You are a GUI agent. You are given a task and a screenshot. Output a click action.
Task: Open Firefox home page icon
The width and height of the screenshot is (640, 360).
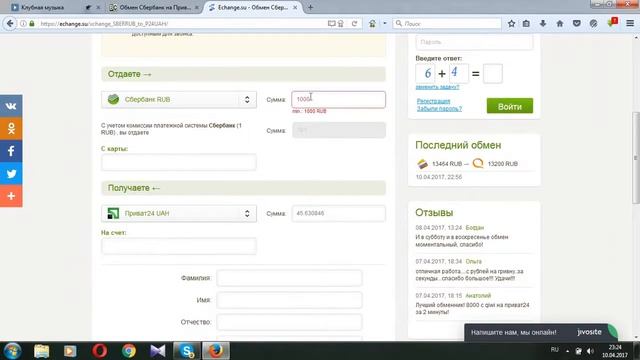(560, 24)
